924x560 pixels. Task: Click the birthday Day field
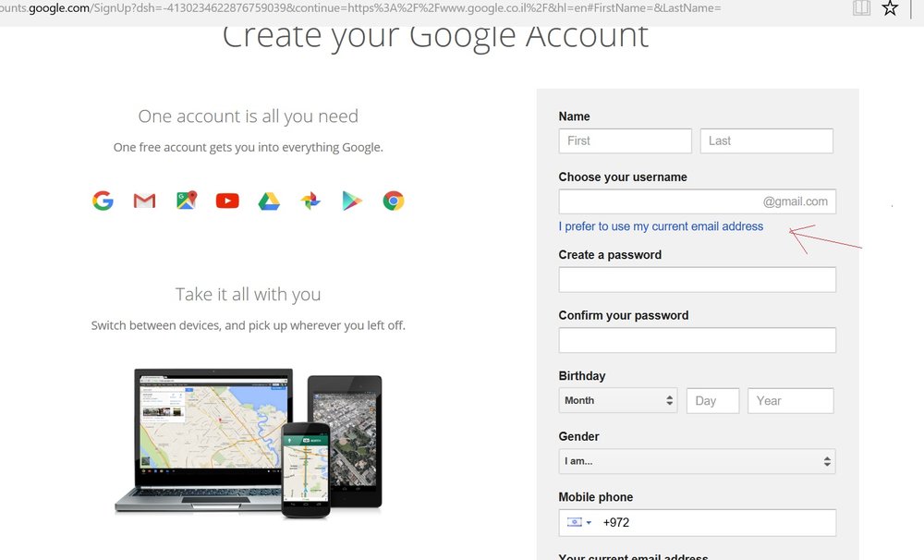point(712,401)
